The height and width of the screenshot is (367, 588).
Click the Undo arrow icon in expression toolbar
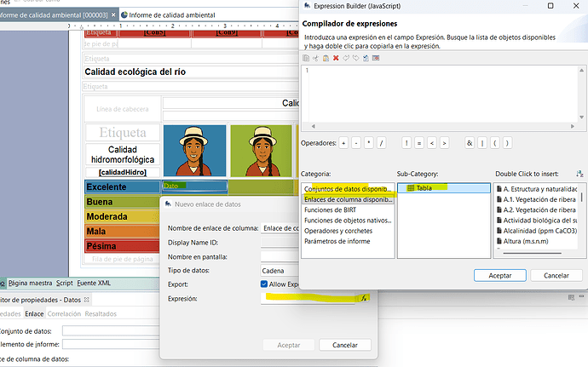346,58
